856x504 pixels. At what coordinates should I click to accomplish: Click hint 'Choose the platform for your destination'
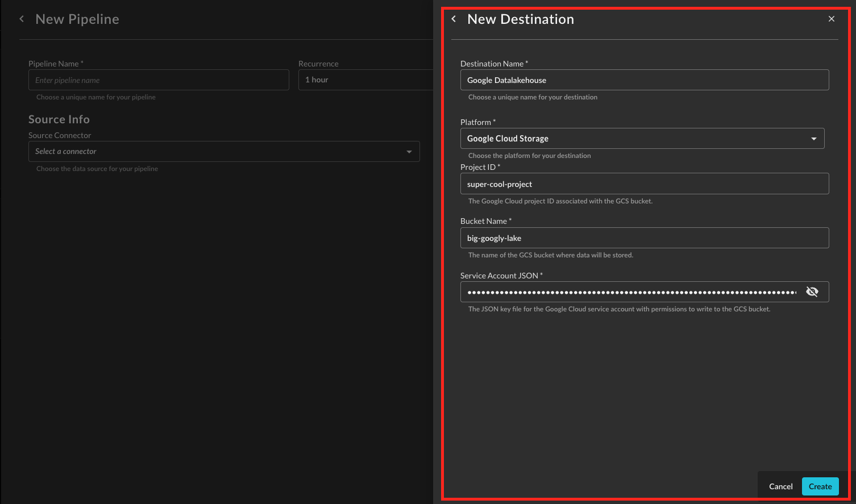(529, 156)
